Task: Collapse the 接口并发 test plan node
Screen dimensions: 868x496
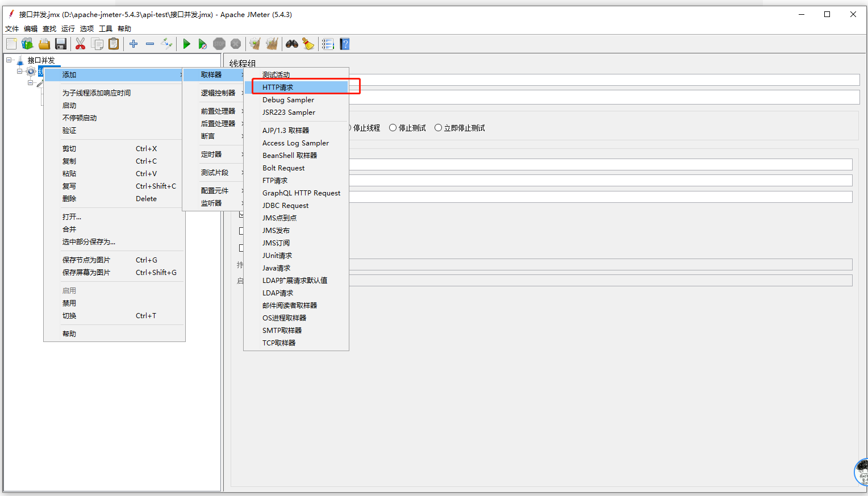Action: point(9,60)
